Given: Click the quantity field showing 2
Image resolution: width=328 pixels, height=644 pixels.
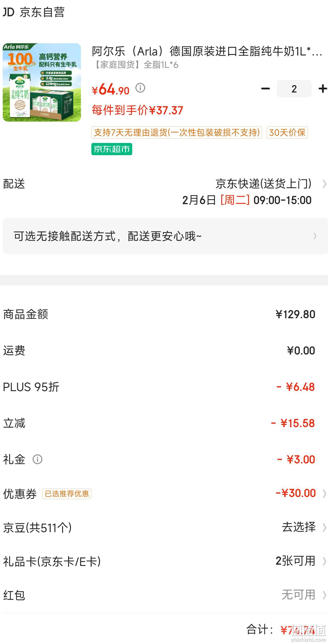Looking at the screenshot, I should pos(294,89).
